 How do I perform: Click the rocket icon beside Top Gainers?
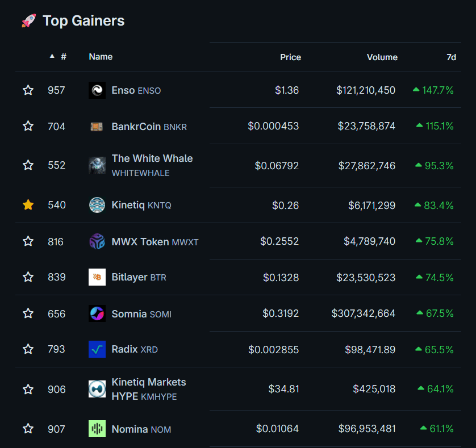click(29, 20)
